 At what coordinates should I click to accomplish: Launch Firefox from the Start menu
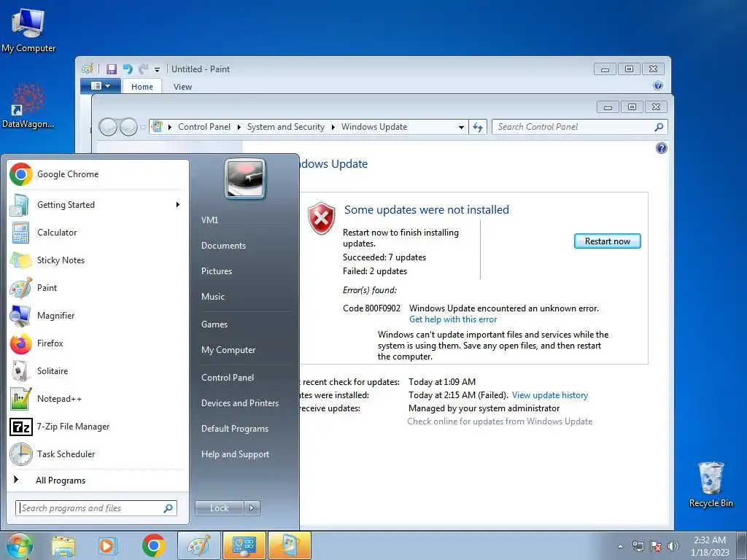(98, 343)
